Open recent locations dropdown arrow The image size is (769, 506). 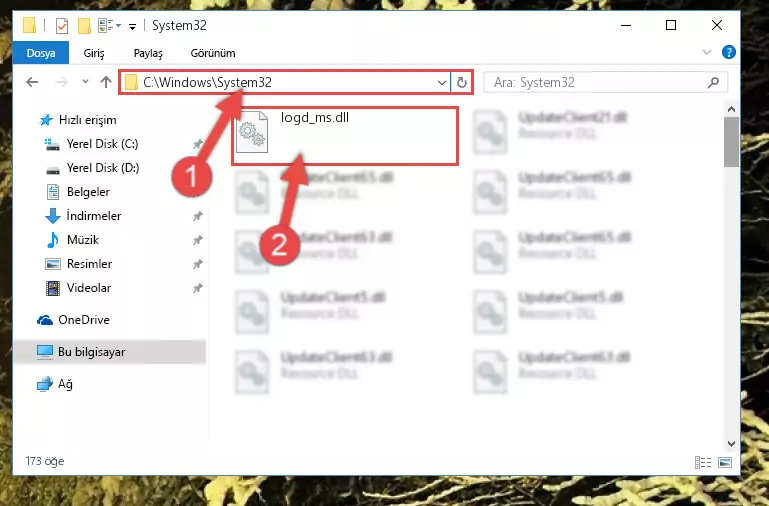85,82
